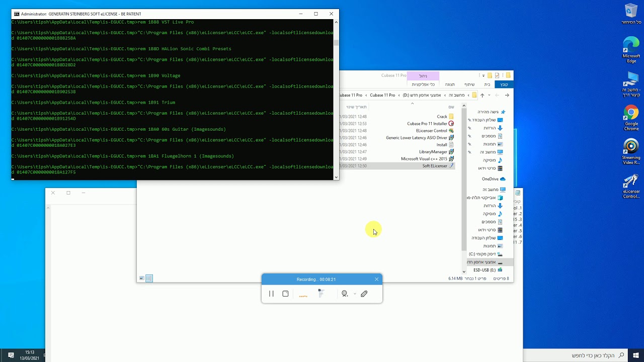Click the 'Cubase 11 Pro' breadcrumb after D: drive
644x362 pixels.
(382, 95)
